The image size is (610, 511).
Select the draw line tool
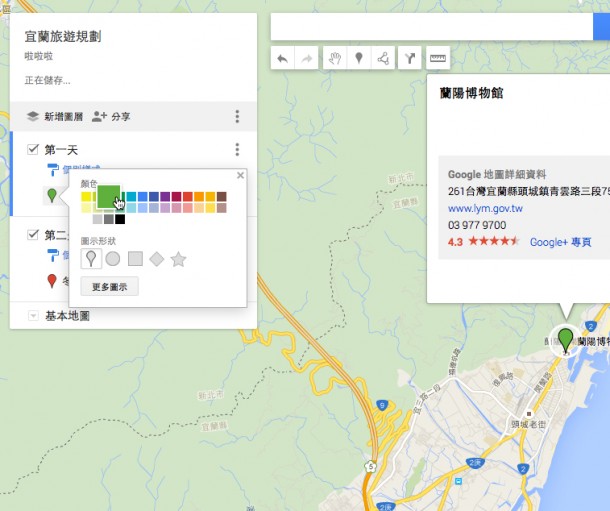click(383, 59)
